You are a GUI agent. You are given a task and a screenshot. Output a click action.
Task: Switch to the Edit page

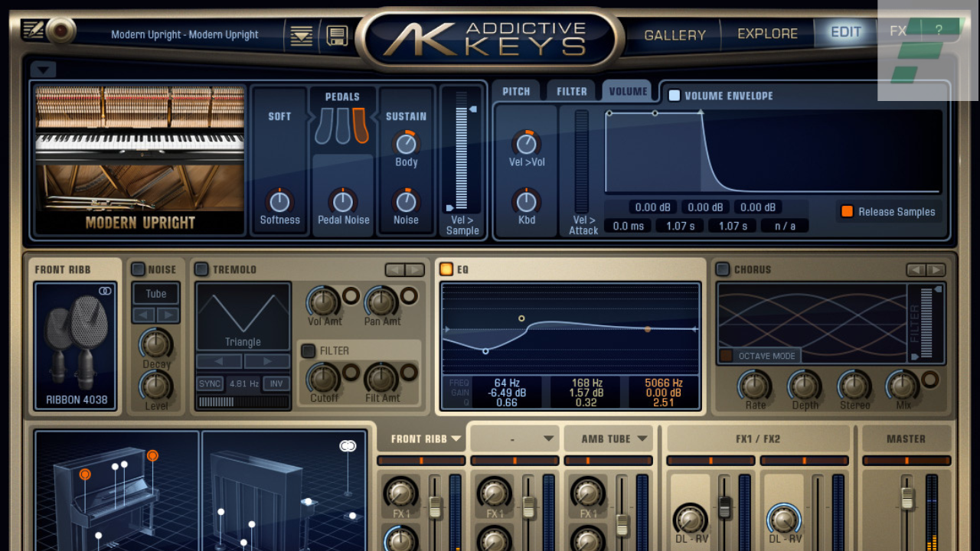tap(846, 32)
